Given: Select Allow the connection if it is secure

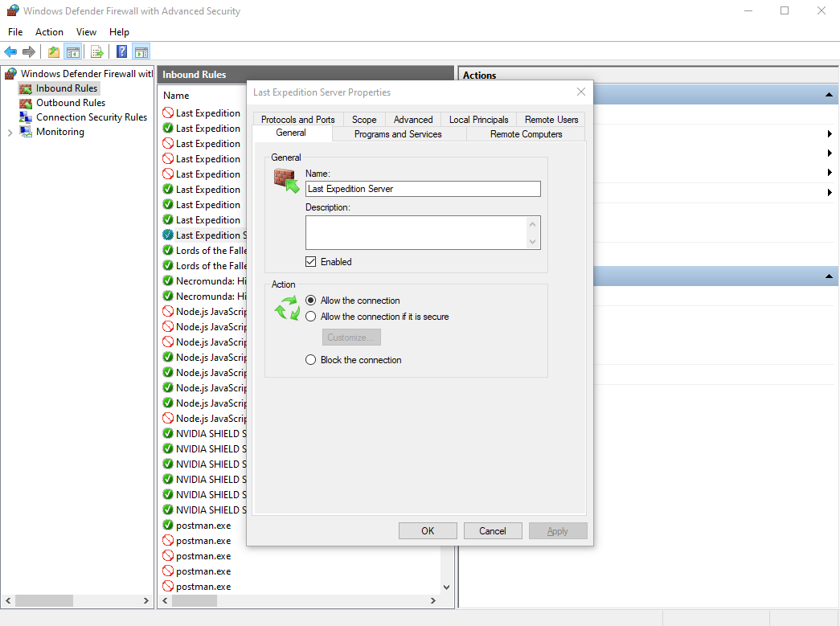Looking at the screenshot, I should [x=311, y=317].
